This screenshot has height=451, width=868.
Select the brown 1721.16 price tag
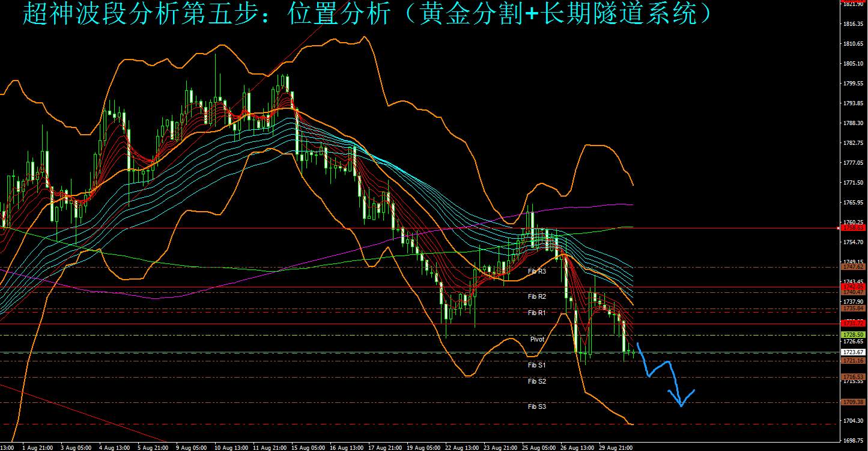click(x=854, y=360)
